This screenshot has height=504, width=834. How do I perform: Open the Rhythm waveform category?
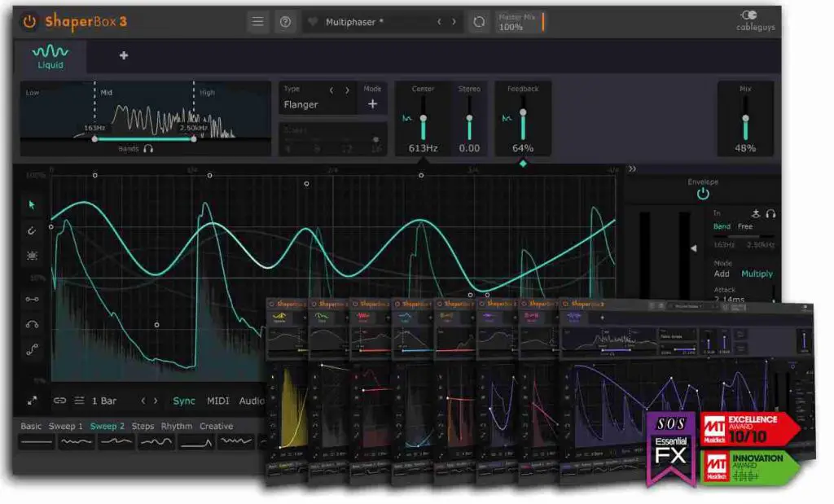click(x=177, y=427)
